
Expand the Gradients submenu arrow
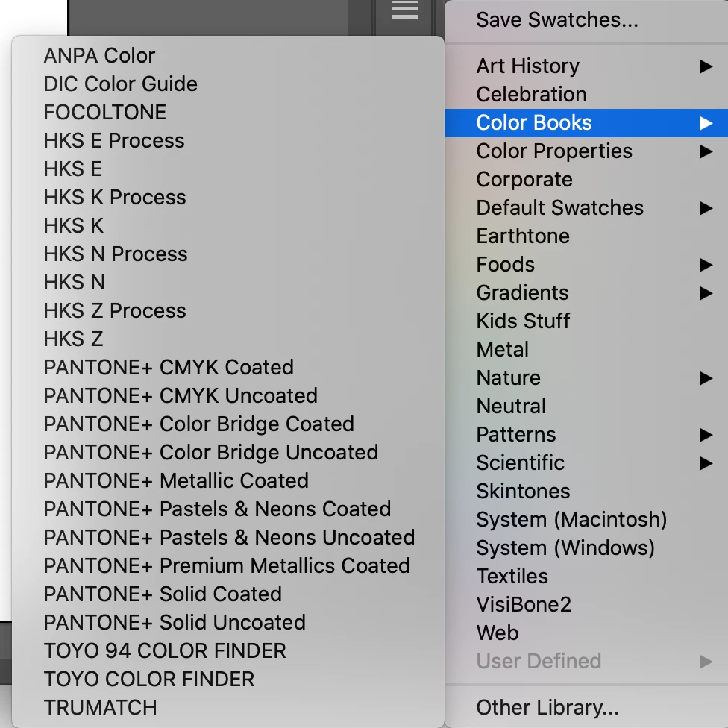tap(706, 293)
